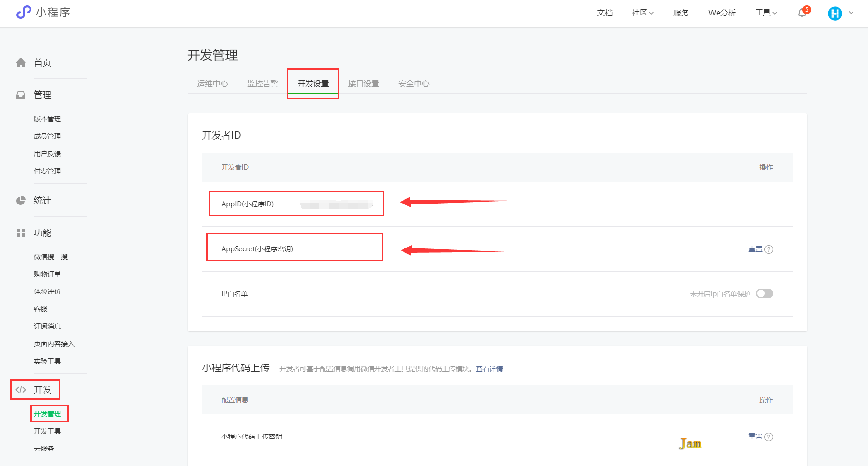868x466 pixels.
Task: Switch to the 安全中心 tab
Action: coord(414,84)
